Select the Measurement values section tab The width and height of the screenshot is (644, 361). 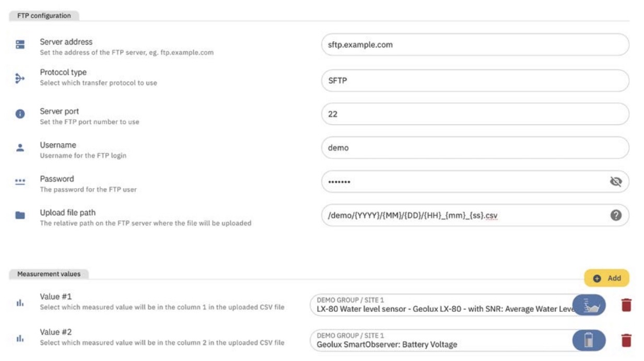click(x=49, y=274)
